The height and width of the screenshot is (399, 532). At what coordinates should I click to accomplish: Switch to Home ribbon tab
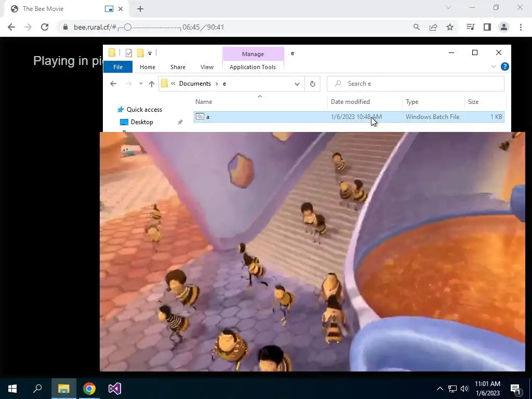tap(147, 67)
